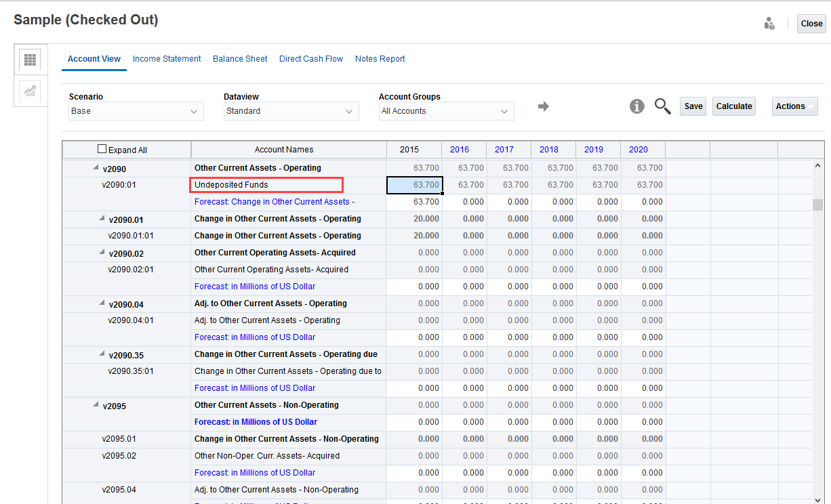Select the Undeposited Funds account name cell
This screenshot has width=831, height=504.
(267, 185)
